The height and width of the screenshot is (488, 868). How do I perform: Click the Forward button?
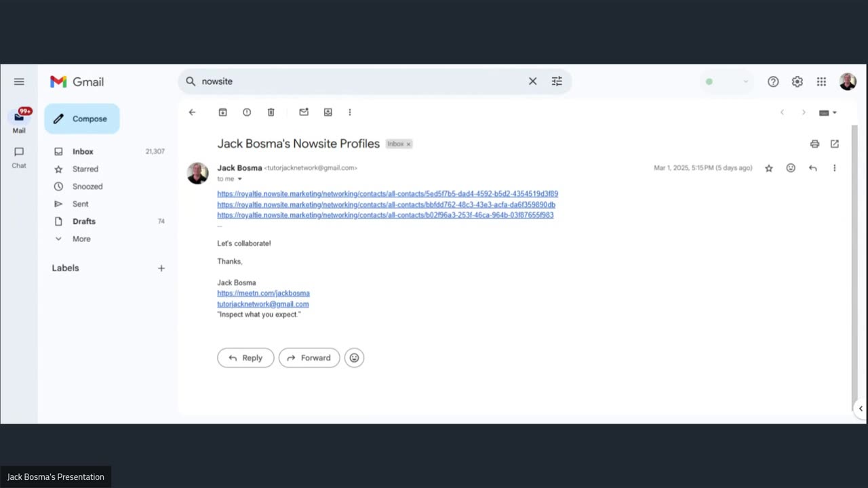pos(309,358)
